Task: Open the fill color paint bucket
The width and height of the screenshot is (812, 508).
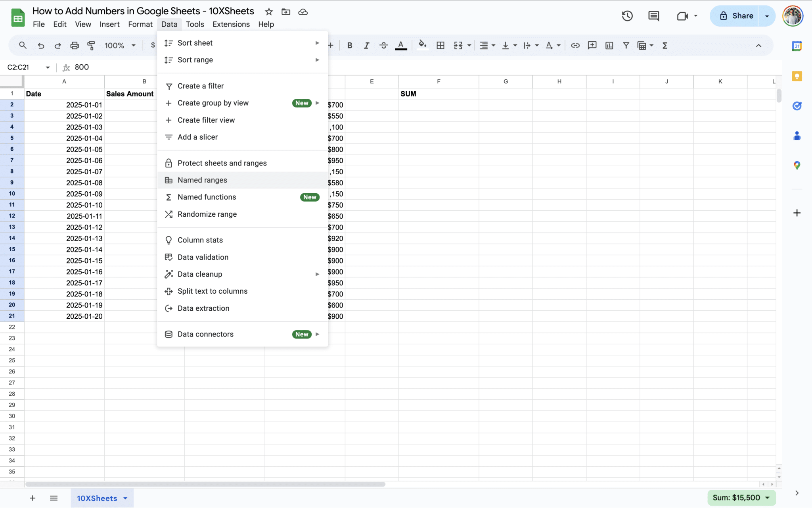Action: pyautogui.click(x=423, y=45)
